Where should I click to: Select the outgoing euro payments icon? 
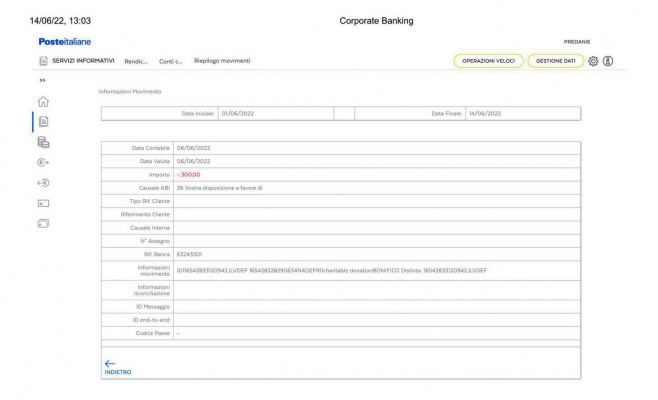44,164
